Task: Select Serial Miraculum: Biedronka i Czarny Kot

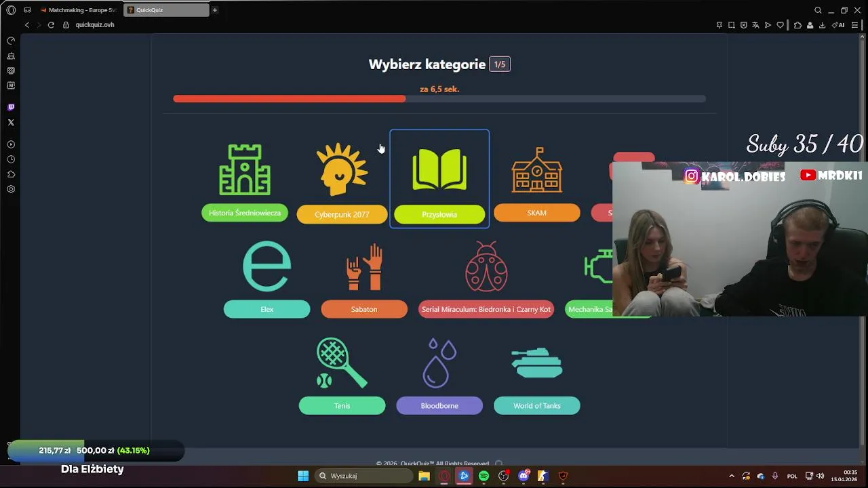Action: tap(486, 309)
